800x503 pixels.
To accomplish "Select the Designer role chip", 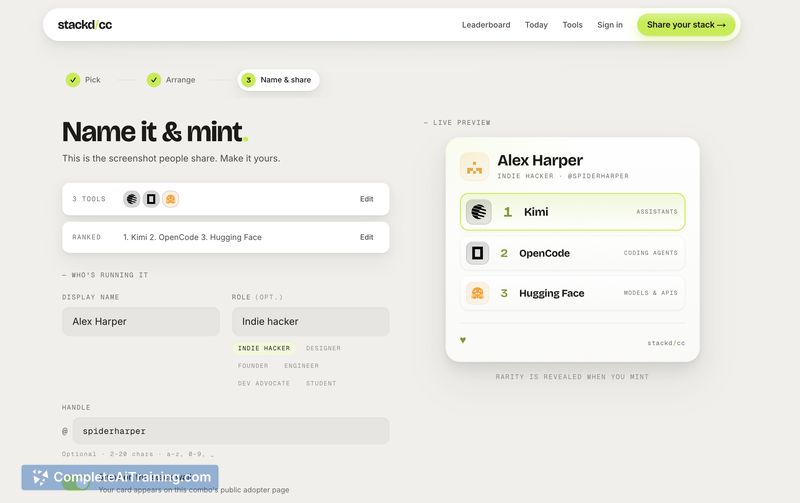I will [x=323, y=348].
